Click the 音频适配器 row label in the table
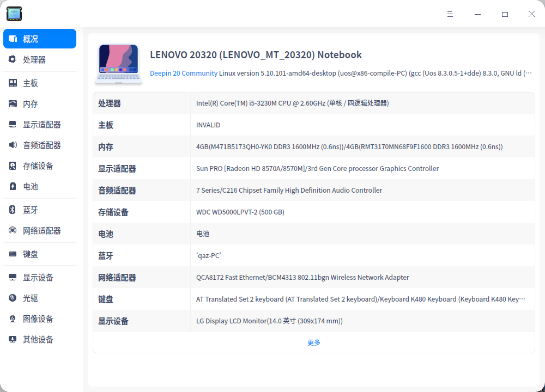Image resolution: width=545 pixels, height=392 pixels. 117,190
